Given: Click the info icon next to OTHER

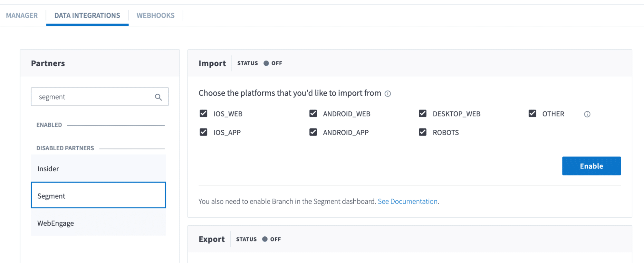Looking at the screenshot, I should (x=587, y=114).
